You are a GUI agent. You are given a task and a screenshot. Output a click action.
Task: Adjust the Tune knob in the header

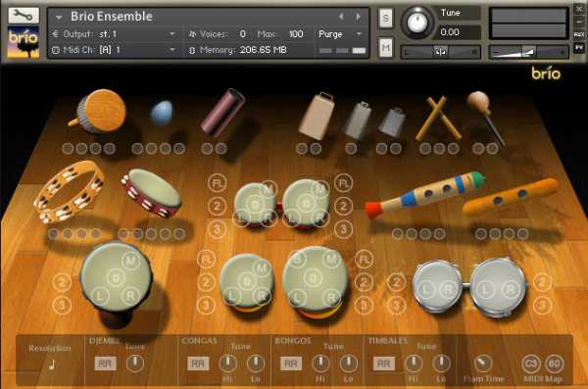pos(417,23)
